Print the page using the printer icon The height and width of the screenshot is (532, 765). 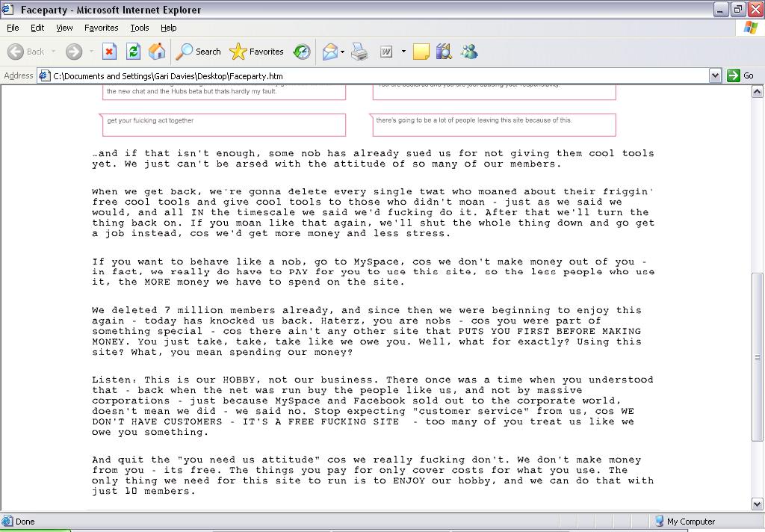(359, 52)
